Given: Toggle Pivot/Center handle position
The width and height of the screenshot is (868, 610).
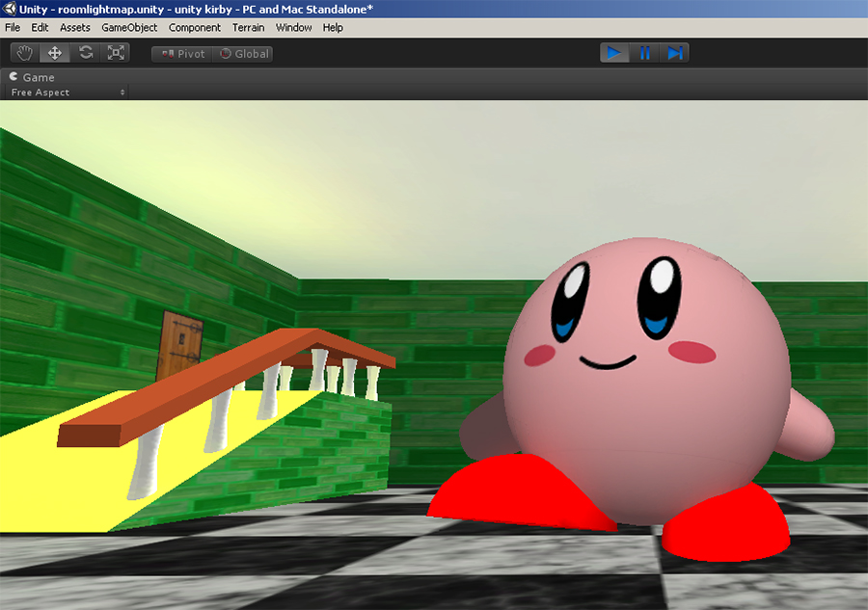Looking at the screenshot, I should [x=182, y=54].
